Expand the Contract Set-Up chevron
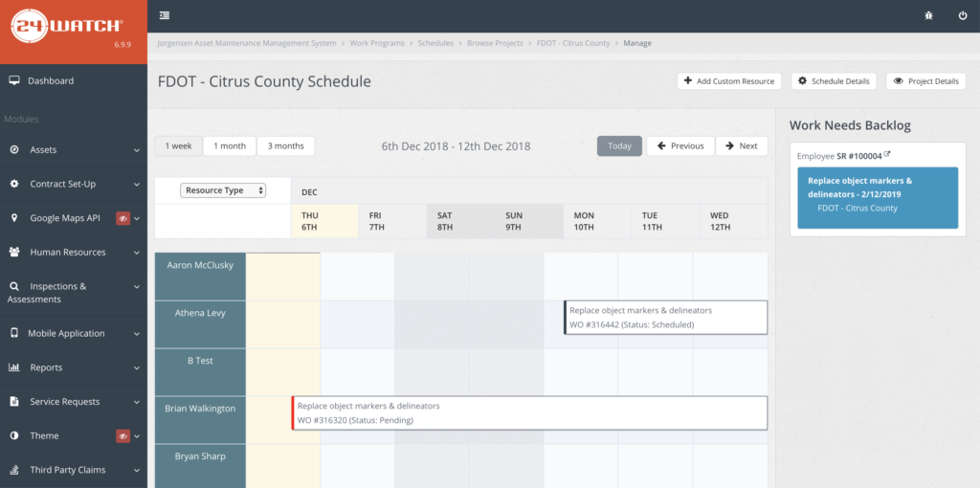This screenshot has width=980, height=488. pos(137,185)
